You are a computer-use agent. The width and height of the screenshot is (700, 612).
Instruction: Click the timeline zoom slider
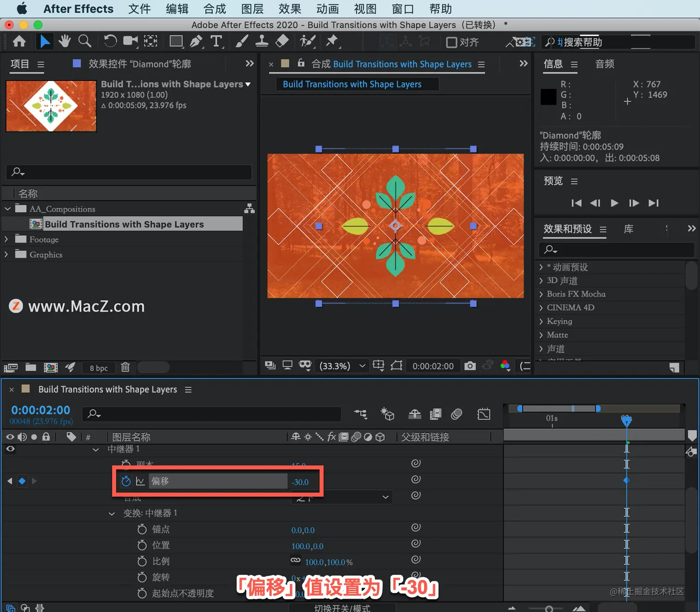click(549, 608)
